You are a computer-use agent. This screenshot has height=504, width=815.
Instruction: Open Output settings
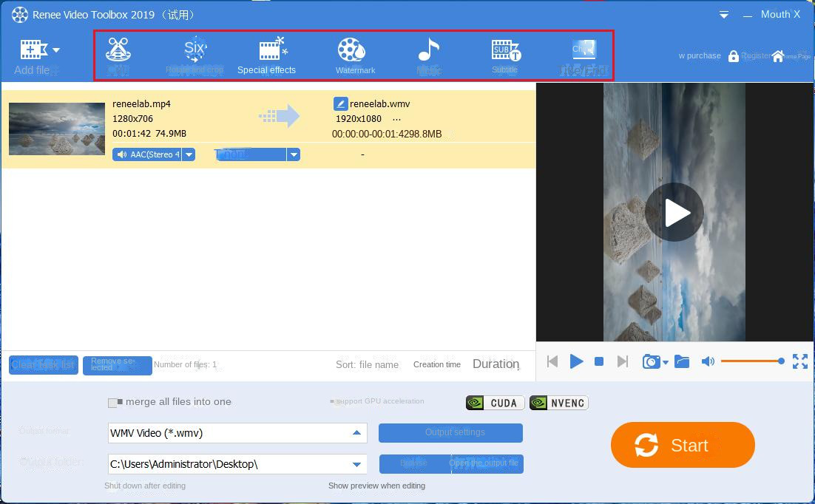tap(450, 433)
